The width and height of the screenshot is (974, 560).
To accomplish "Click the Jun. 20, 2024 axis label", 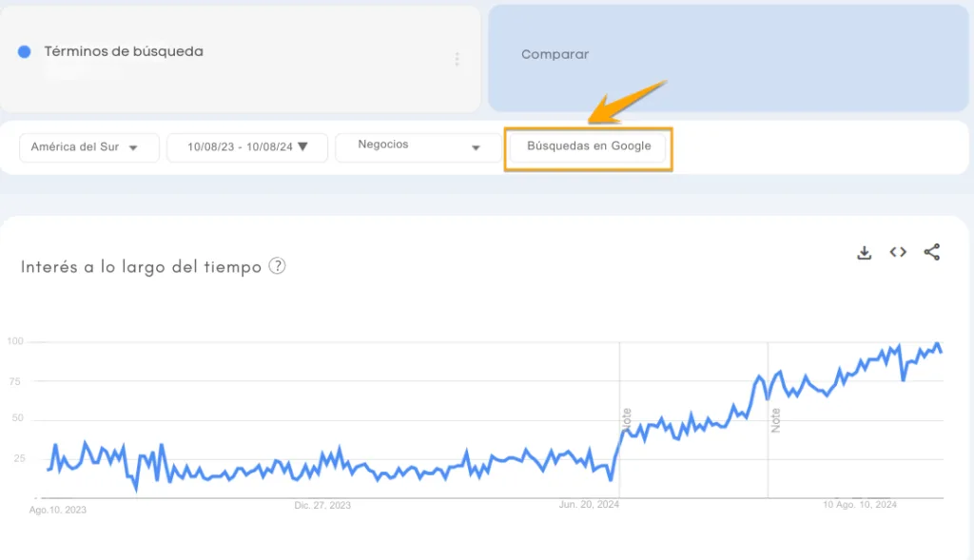I will click(589, 505).
